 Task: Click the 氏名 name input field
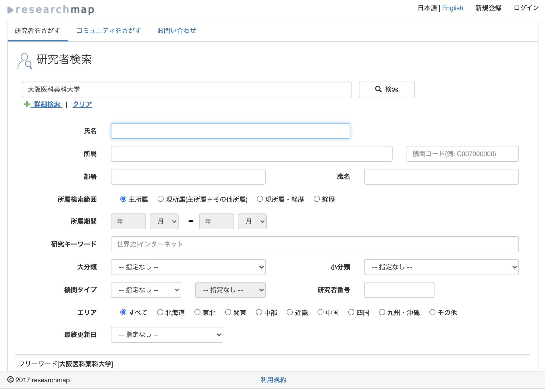(x=230, y=131)
